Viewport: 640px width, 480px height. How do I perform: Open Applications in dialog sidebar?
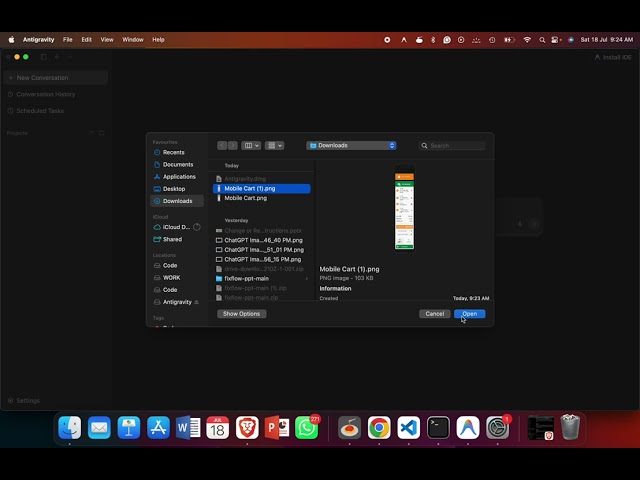coord(177,177)
